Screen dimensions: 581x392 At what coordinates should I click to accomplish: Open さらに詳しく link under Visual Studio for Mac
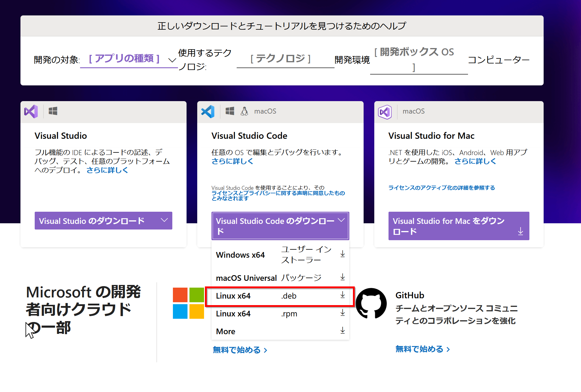(475, 161)
